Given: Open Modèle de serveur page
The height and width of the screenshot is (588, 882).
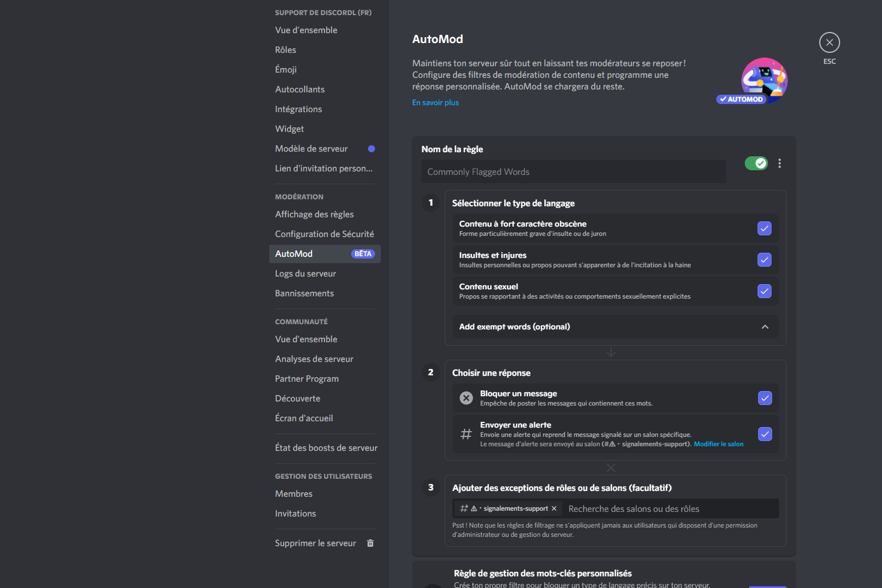Looking at the screenshot, I should pyautogui.click(x=324, y=149).
